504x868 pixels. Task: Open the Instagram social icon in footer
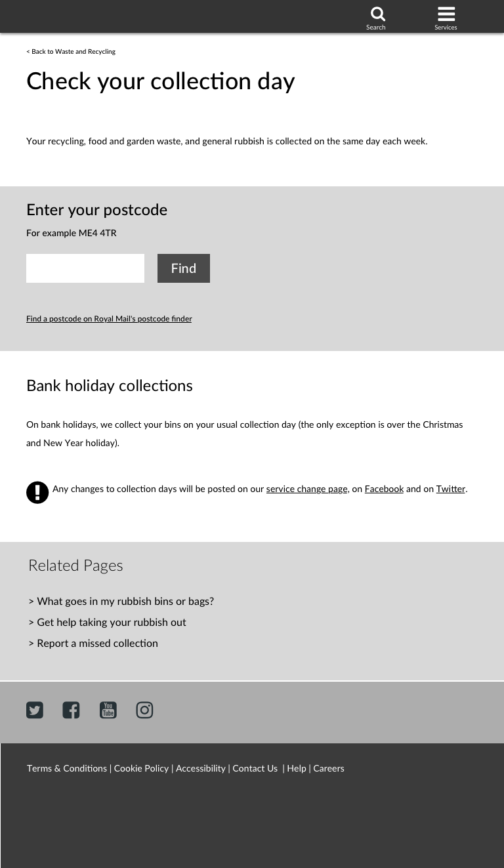(144, 710)
